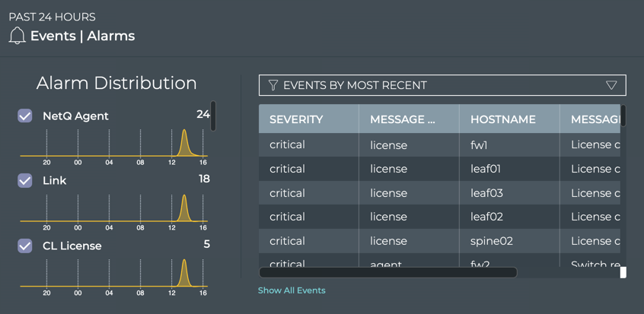The width and height of the screenshot is (644, 314).
Task: Open the Events By Most Recent dropdown
Action: point(442,85)
